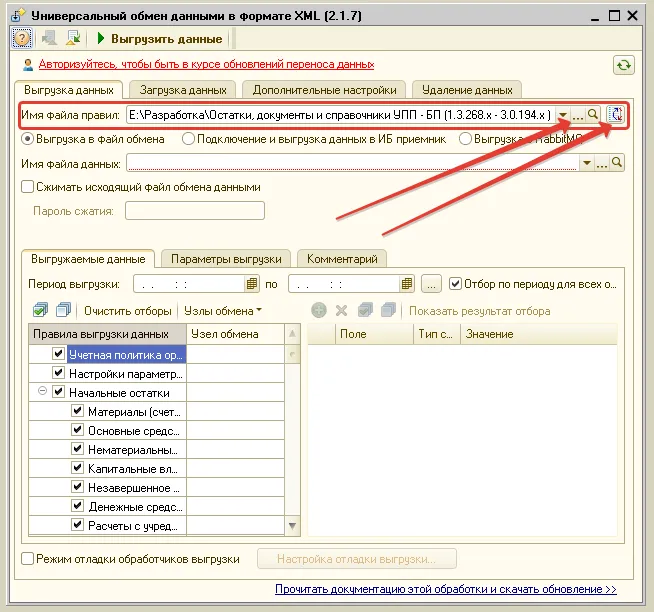Screen dimensions: 654x612
Task: Click the green refresh updates icon
Action: (624, 65)
